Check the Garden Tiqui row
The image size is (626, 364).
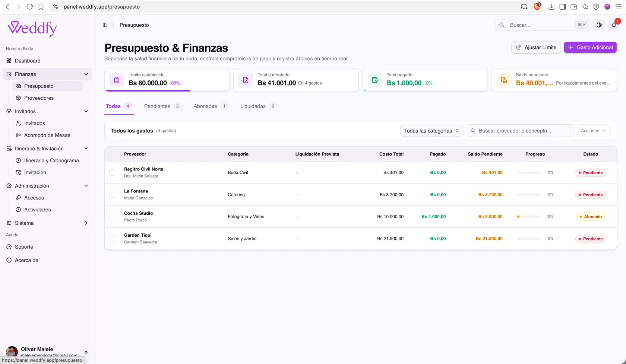coord(112,239)
